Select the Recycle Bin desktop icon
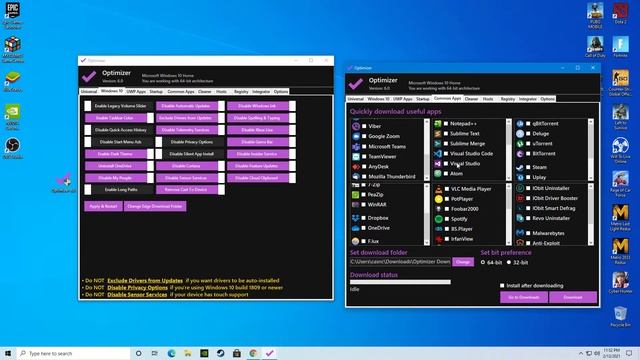 pos(620,316)
